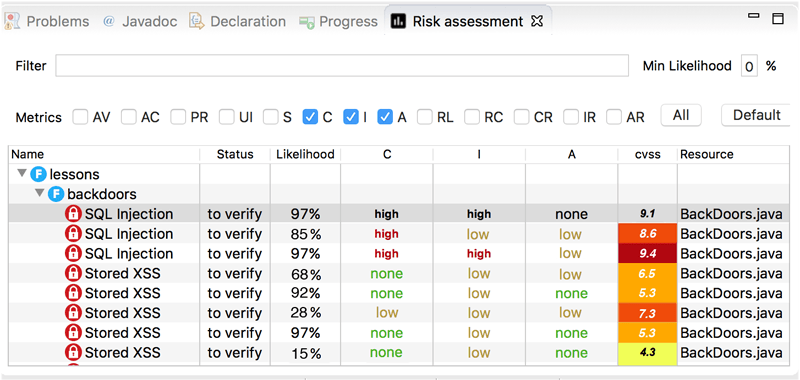Click the All metrics button

(x=681, y=116)
